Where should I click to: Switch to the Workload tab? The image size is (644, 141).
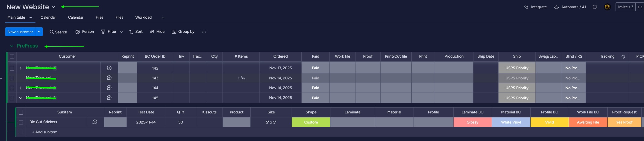pos(143,17)
